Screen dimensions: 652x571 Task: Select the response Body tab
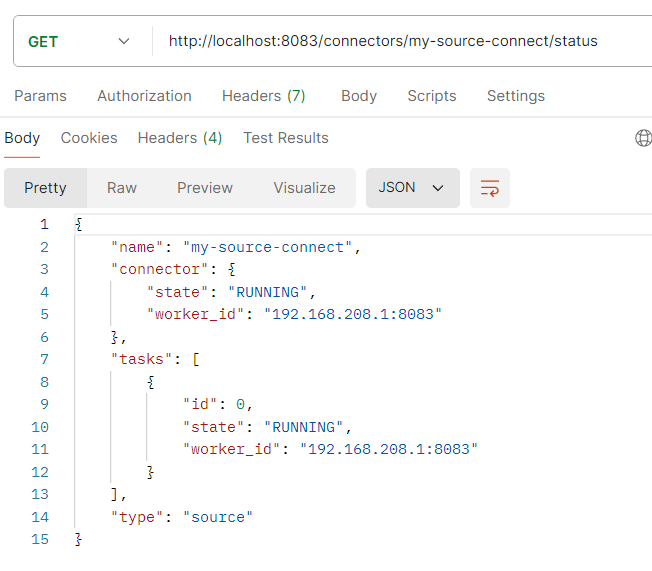pyautogui.click(x=22, y=138)
